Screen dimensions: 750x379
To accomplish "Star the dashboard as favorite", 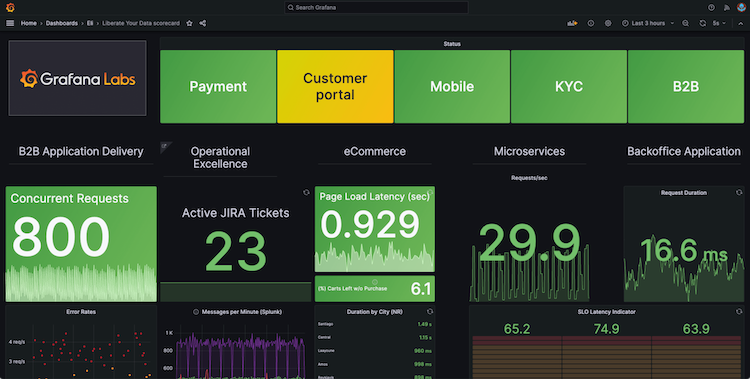I will [x=189, y=23].
